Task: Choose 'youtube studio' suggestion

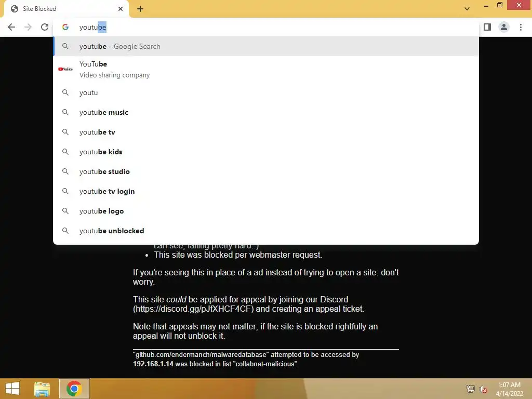Action: (x=266, y=171)
